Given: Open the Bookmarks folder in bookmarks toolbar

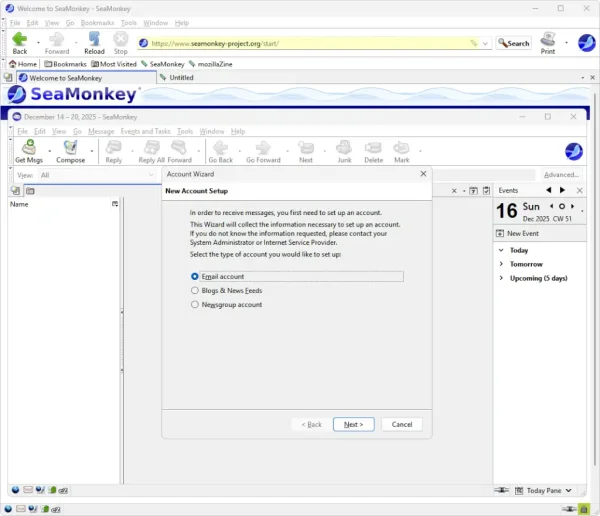Looking at the screenshot, I should pos(65,64).
